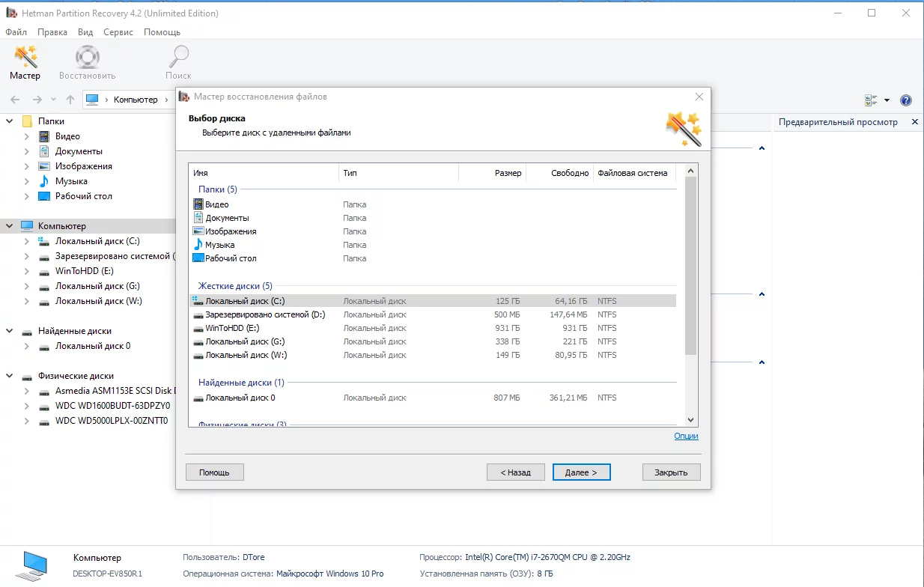Collapse the Папки tree node
924x587 pixels.
coord(10,121)
